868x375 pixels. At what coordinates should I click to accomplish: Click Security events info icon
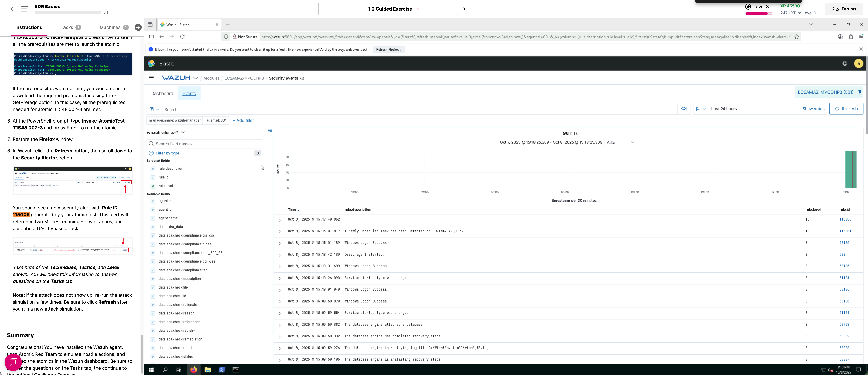(x=302, y=78)
